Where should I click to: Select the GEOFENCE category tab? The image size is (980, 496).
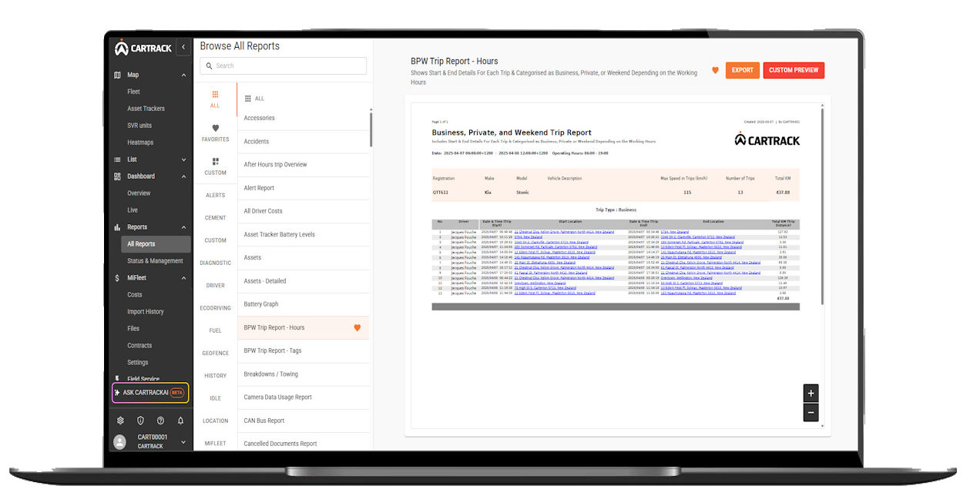[215, 353]
